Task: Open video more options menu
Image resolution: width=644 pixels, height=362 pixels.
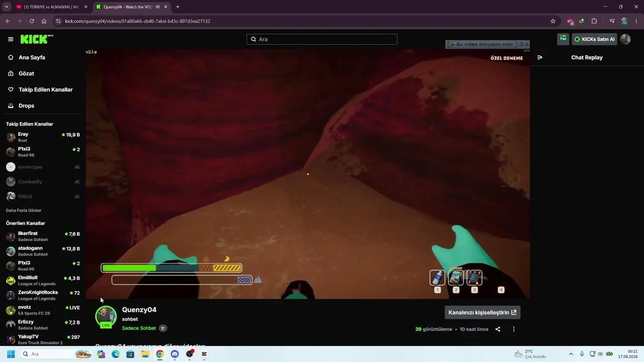Action: coord(514,329)
